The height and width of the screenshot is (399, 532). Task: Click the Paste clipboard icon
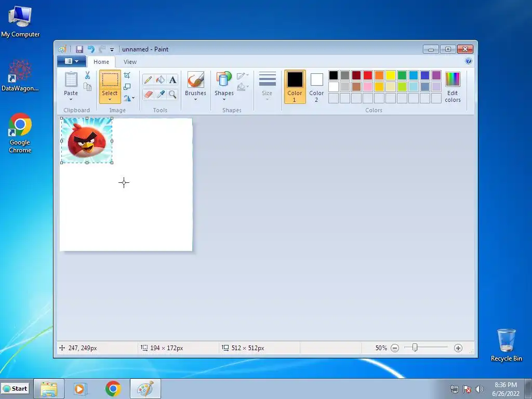(x=71, y=79)
